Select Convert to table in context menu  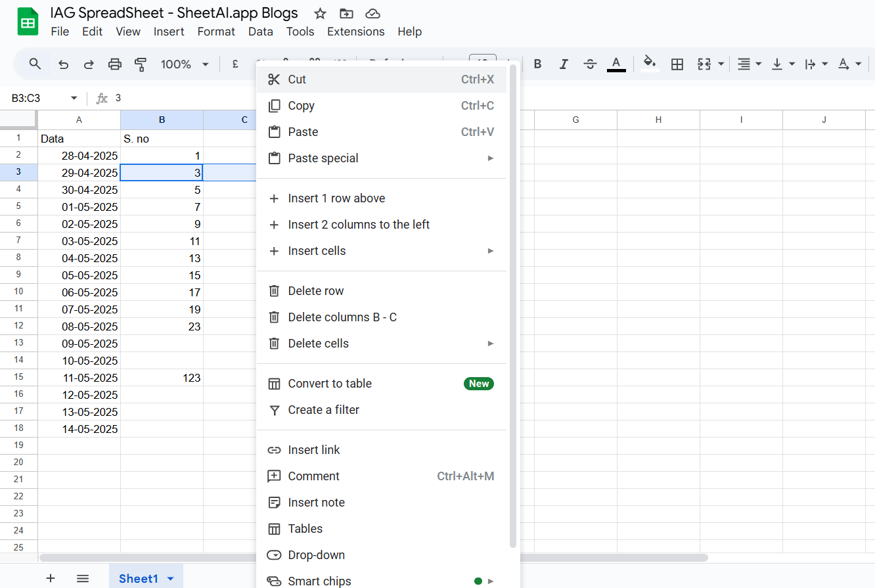coord(382,384)
